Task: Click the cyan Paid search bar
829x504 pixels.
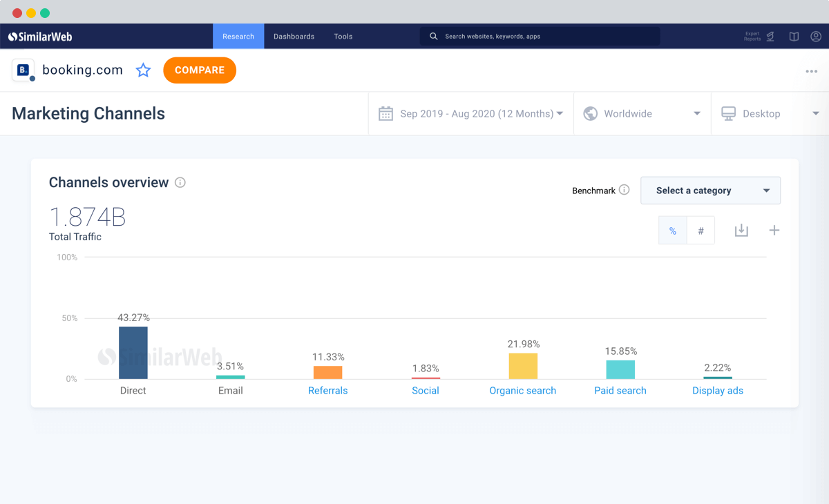Action: tap(620, 369)
